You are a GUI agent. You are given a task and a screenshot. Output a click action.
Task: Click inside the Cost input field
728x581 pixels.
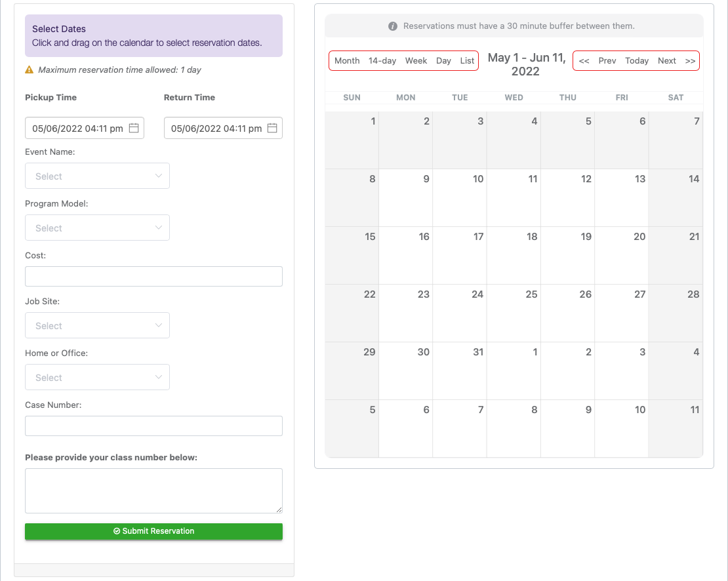tap(153, 276)
